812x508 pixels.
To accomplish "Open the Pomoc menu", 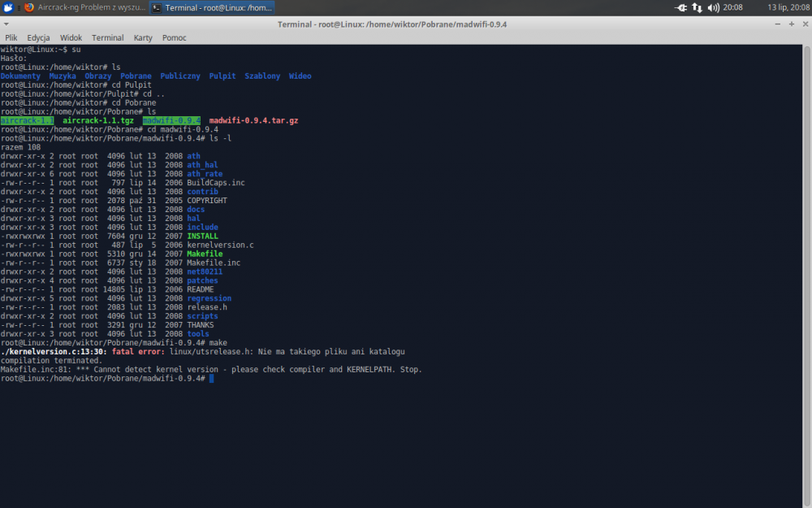I will point(174,38).
